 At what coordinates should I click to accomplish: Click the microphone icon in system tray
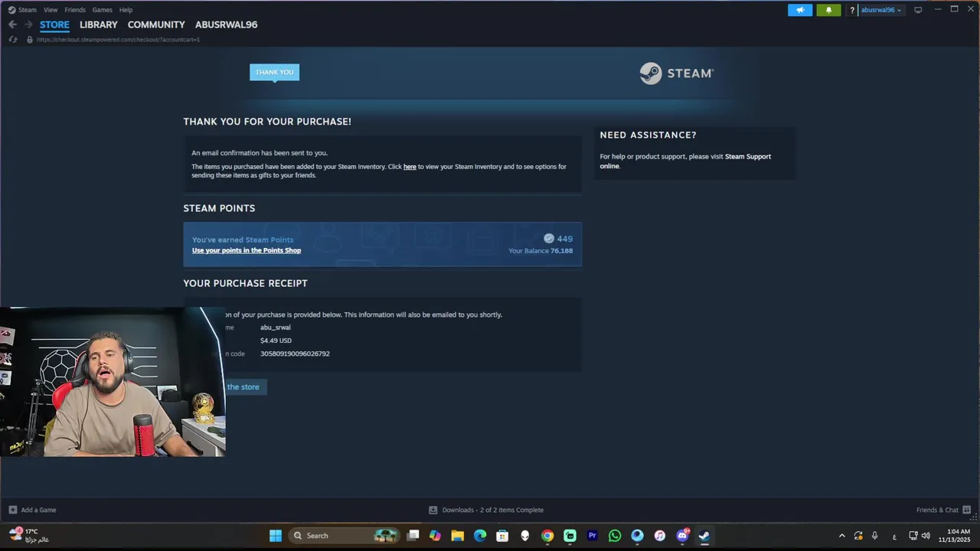click(874, 536)
